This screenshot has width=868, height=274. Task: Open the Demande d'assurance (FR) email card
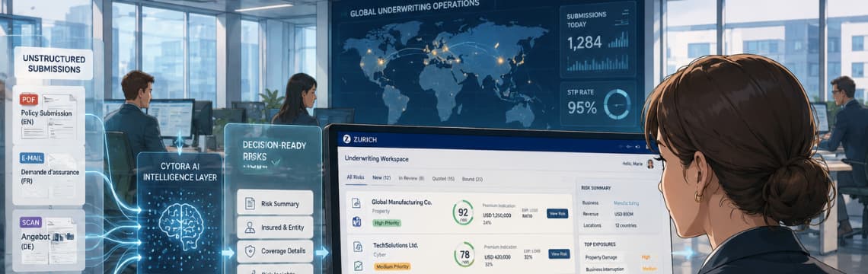pos(49,176)
